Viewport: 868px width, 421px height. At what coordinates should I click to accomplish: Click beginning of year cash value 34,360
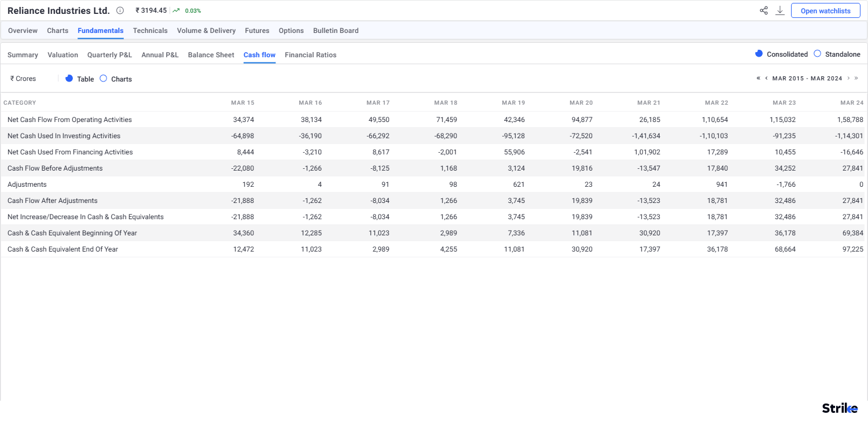click(244, 233)
